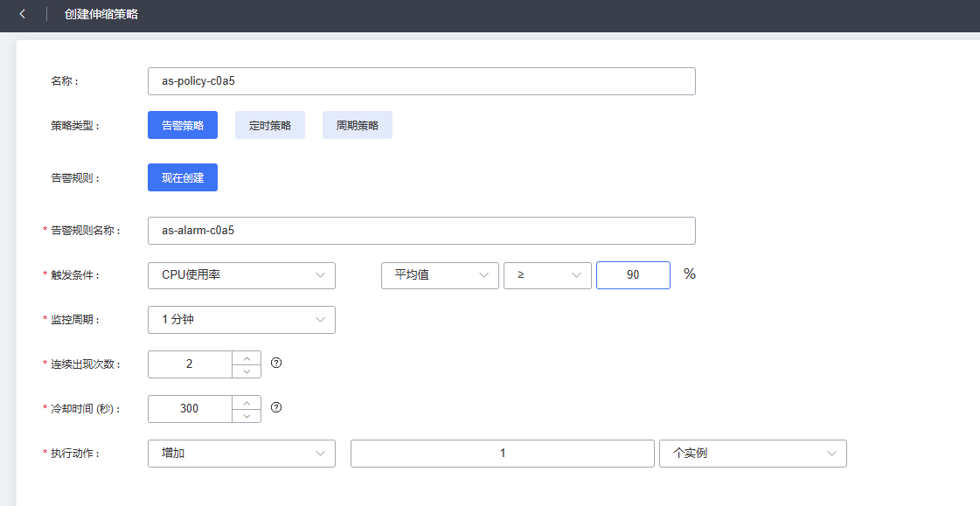Click the 告警规则名称 input field
Screen dimensions: 980x506
(x=421, y=231)
